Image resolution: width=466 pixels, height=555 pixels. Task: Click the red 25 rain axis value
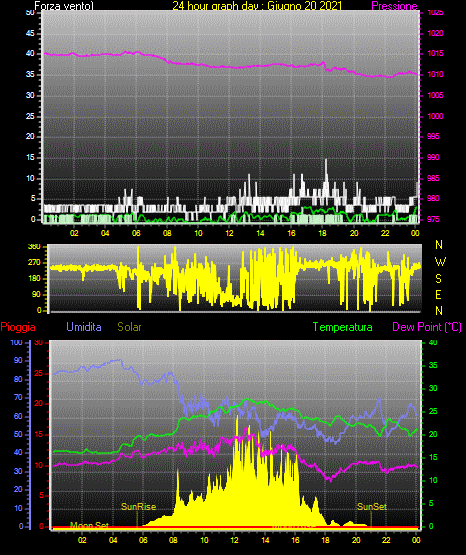tap(38, 374)
